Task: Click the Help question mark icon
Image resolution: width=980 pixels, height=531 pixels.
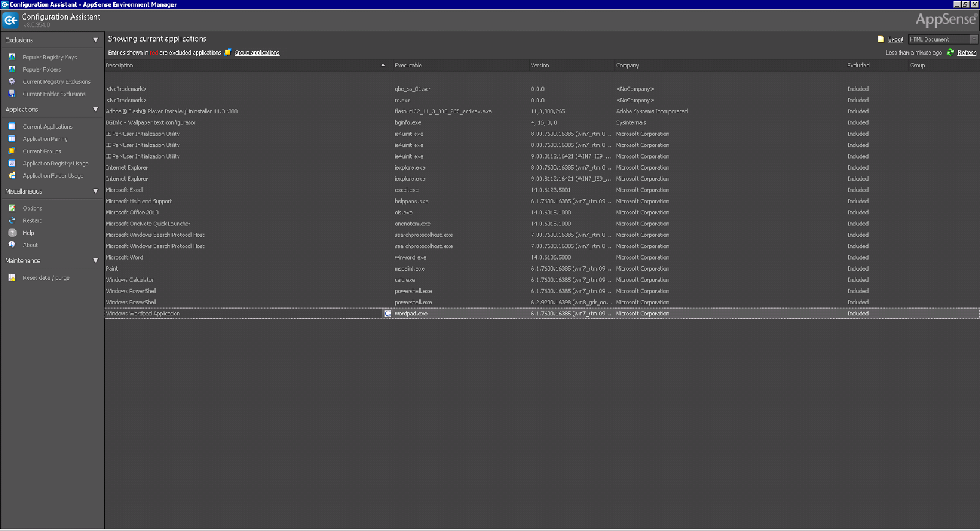Action: tap(12, 233)
